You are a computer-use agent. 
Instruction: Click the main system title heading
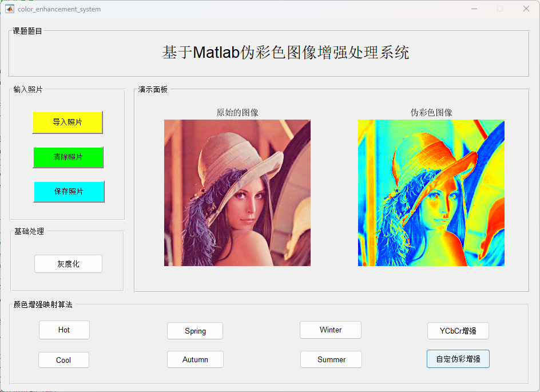[285, 53]
